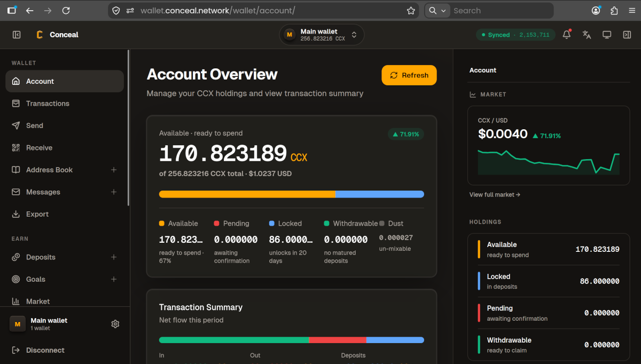Viewport: 641px width, 364px height.
Task: Click browser back arrow
Action: point(30,11)
